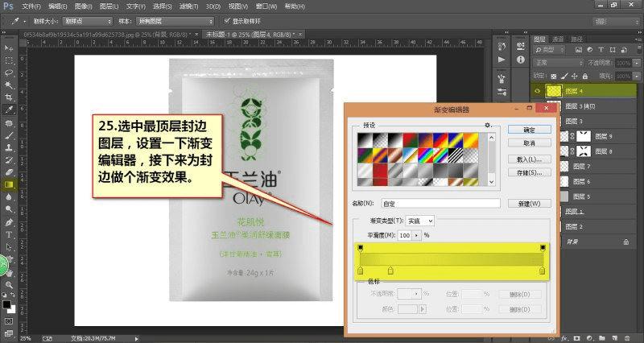The image size is (644, 343).
Task: Select the Horizontal Type tool
Action: (x=8, y=234)
